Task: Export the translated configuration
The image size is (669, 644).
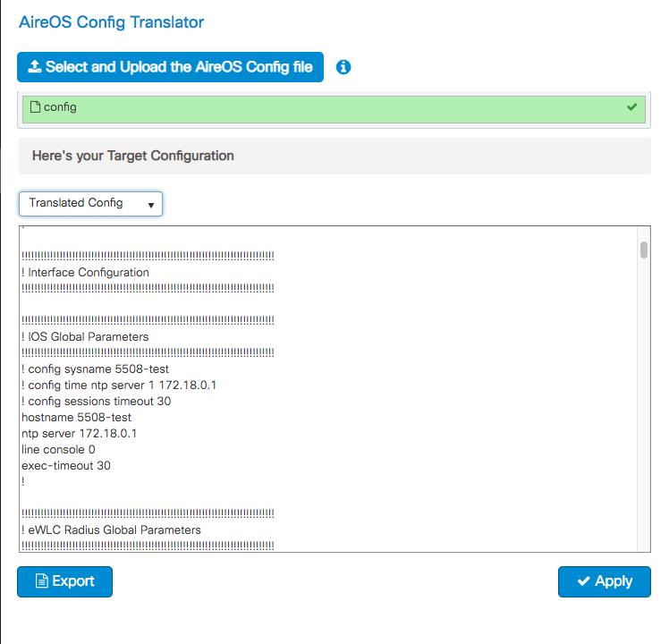Action: click(x=65, y=581)
